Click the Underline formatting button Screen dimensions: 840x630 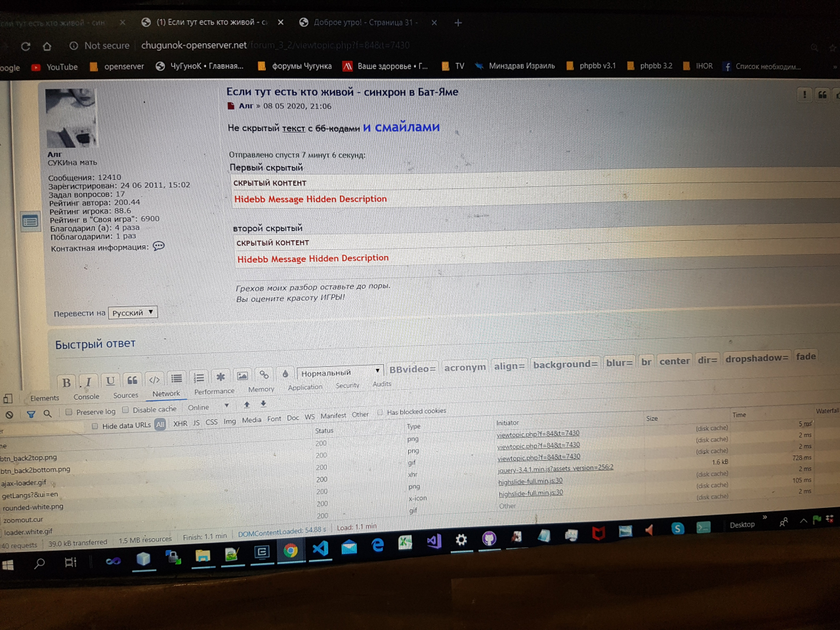(110, 381)
